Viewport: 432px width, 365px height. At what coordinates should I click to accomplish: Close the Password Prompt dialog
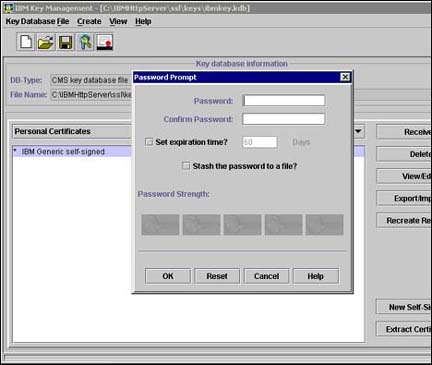[345, 77]
